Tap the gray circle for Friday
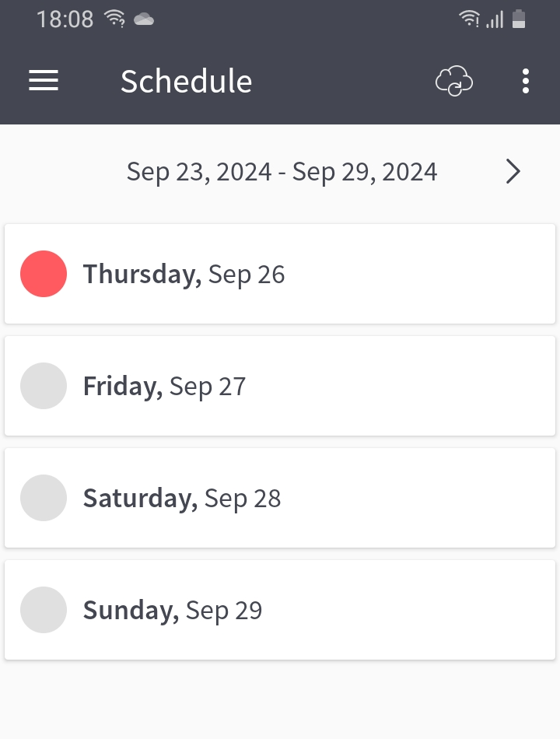Viewport: 560px width, 739px height. [x=44, y=386]
